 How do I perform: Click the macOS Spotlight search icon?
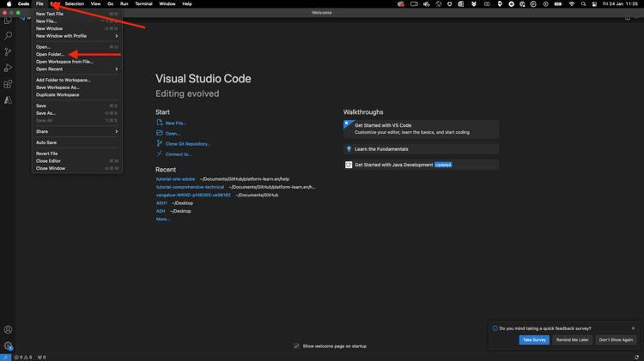[583, 4]
